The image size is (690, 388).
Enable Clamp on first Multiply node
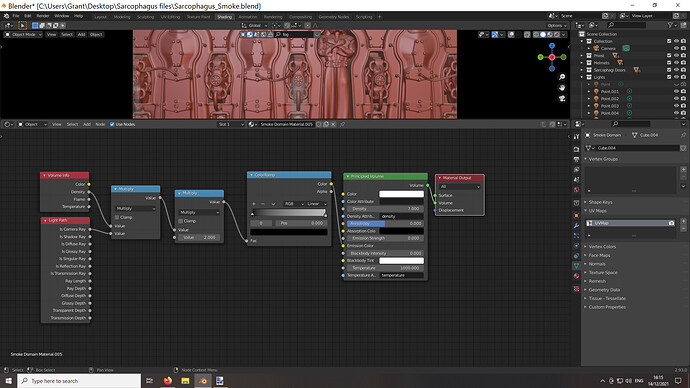(x=117, y=217)
